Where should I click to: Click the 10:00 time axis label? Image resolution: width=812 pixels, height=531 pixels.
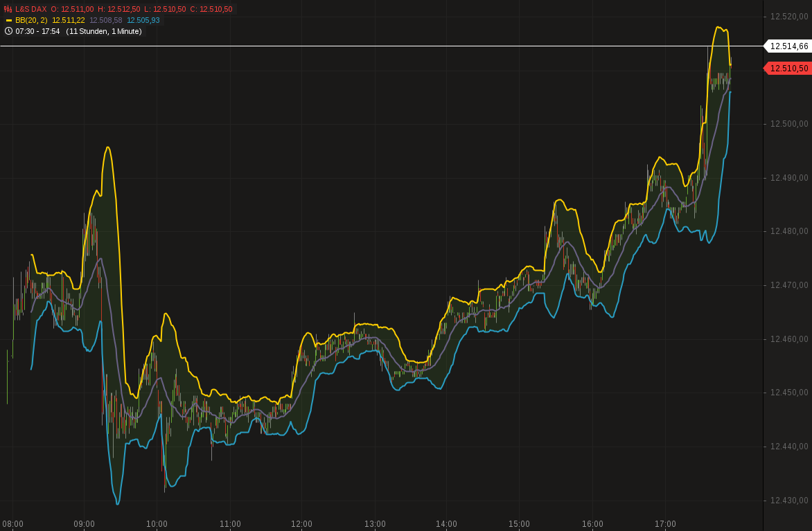157,524
